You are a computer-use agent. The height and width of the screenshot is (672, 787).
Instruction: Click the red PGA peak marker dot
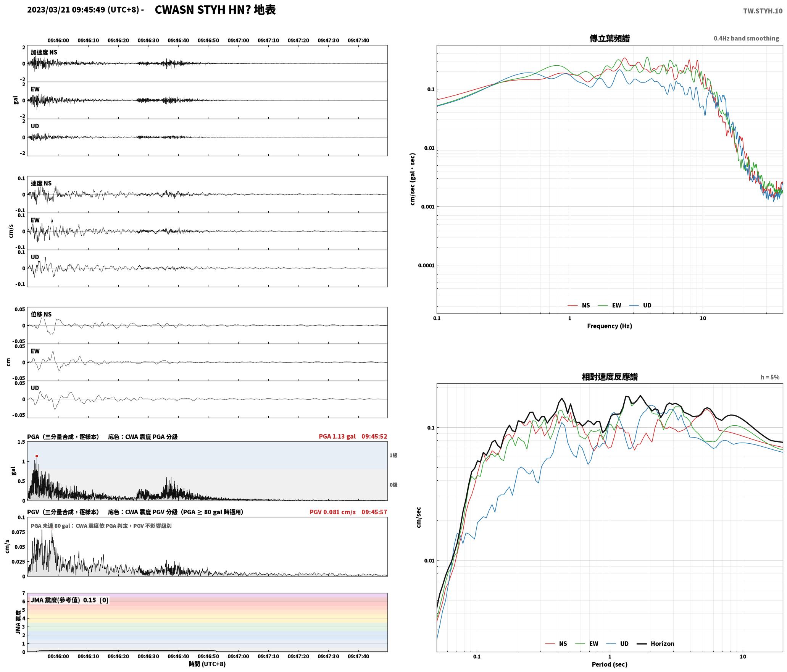point(37,456)
